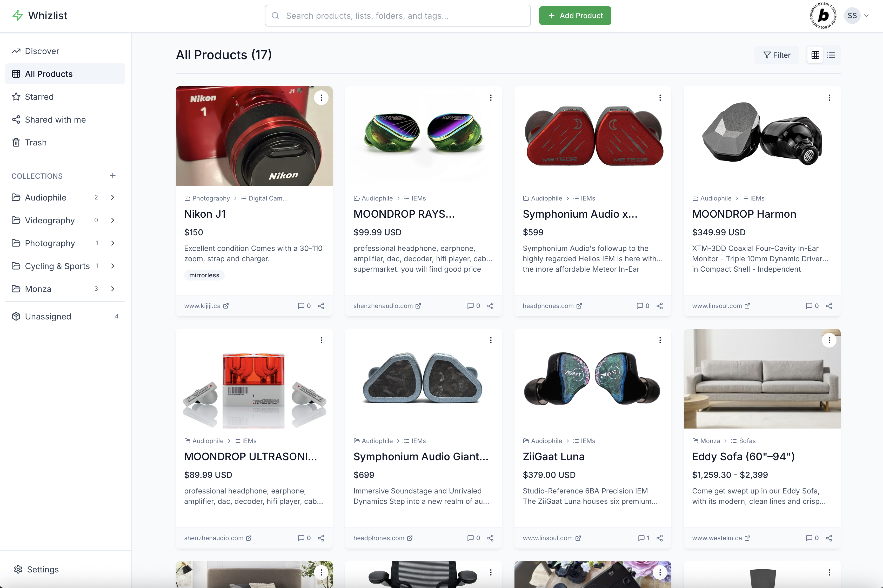This screenshot has height=588, width=883.
Task: Click plus icon to add a collection
Action: point(112,176)
